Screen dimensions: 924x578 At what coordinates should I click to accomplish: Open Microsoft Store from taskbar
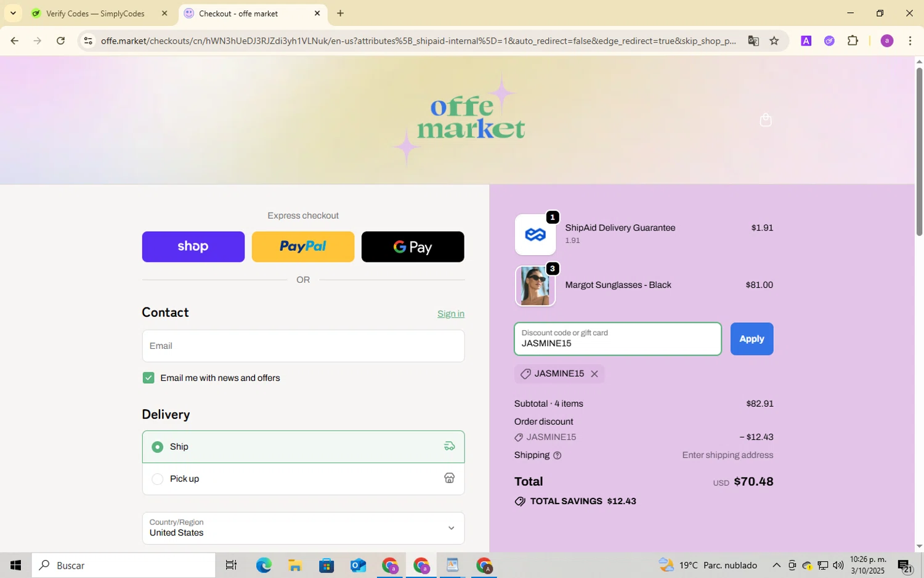[x=326, y=565]
